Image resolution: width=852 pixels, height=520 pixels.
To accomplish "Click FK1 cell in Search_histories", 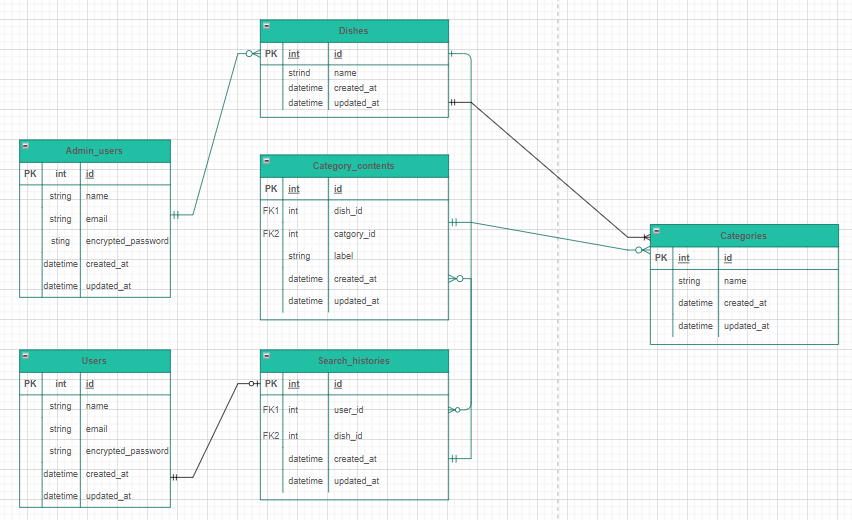I will tap(271, 410).
